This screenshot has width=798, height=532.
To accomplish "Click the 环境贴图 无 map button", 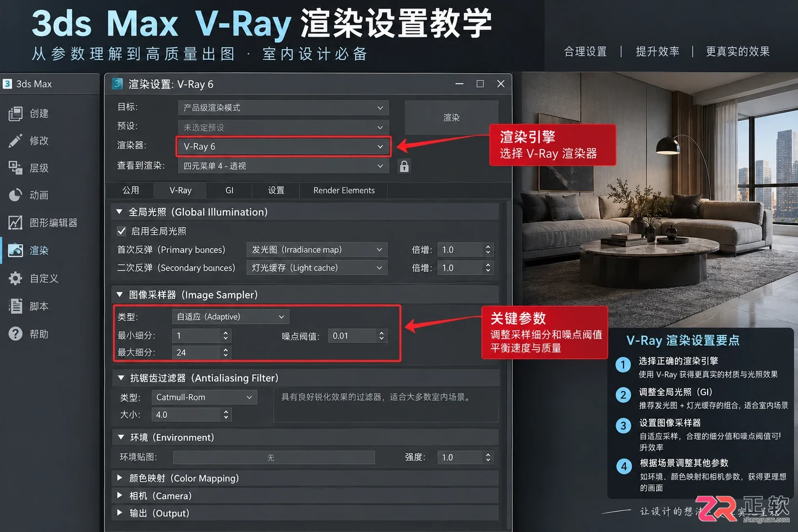I will coord(274,458).
